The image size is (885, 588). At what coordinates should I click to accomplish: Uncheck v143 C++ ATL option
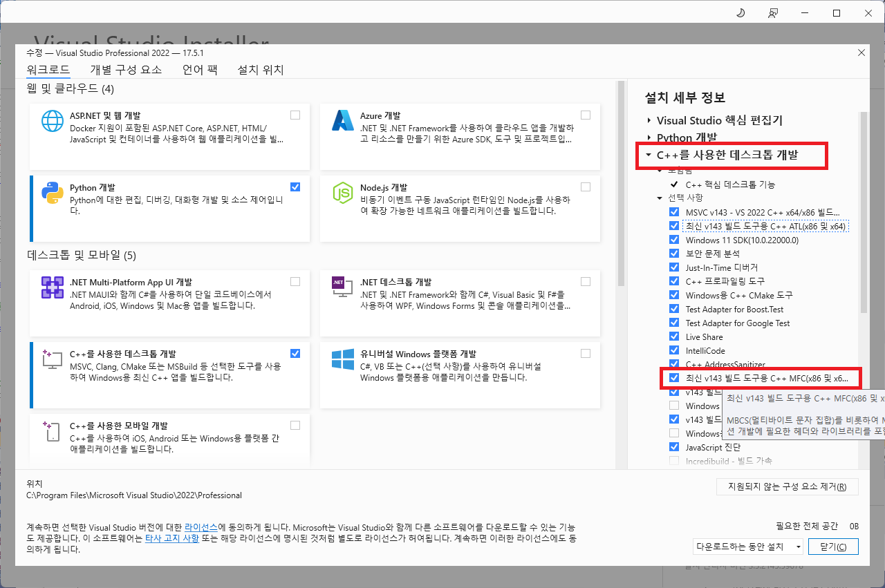(674, 226)
